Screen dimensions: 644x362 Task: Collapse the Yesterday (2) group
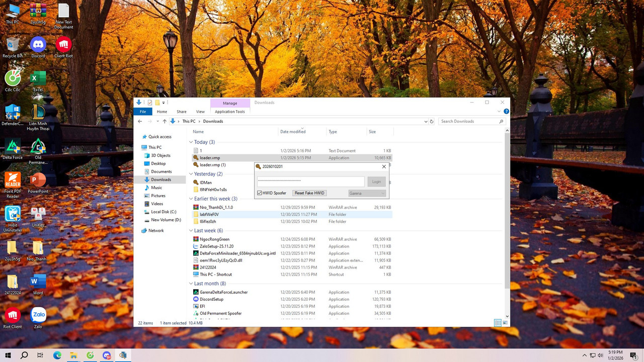191,174
